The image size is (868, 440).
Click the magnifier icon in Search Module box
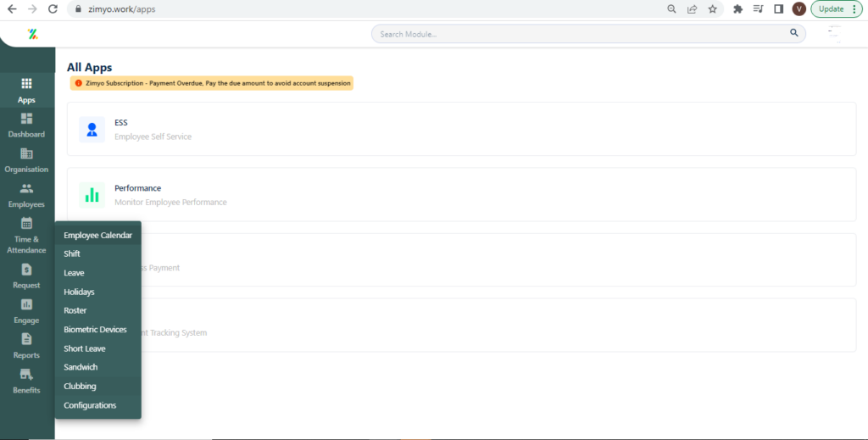click(793, 33)
